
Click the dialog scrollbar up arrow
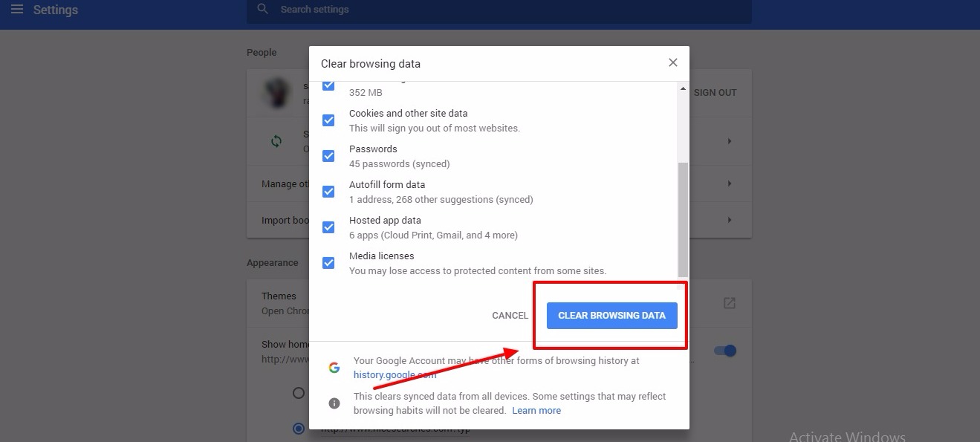coord(683,89)
